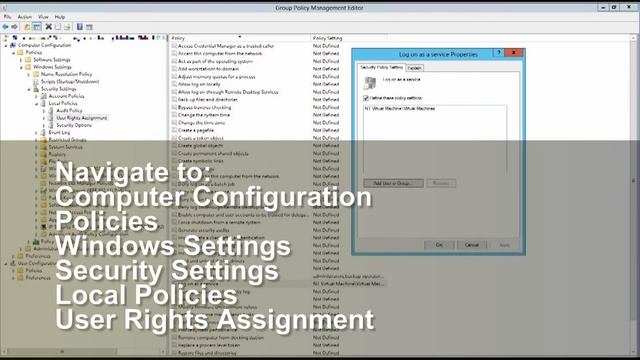Expand the Software Settings tree node
The image size is (640, 360).
click(x=22, y=60)
